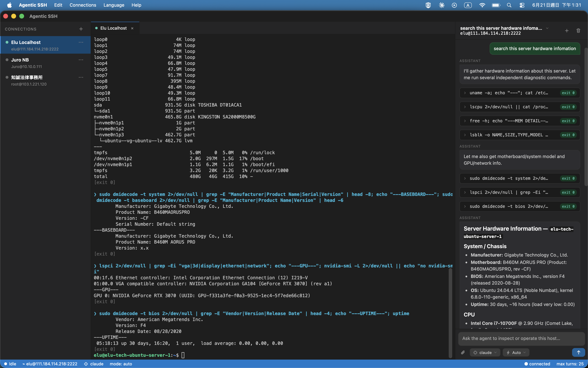Select the 知誠法律事務所 connection

point(45,80)
